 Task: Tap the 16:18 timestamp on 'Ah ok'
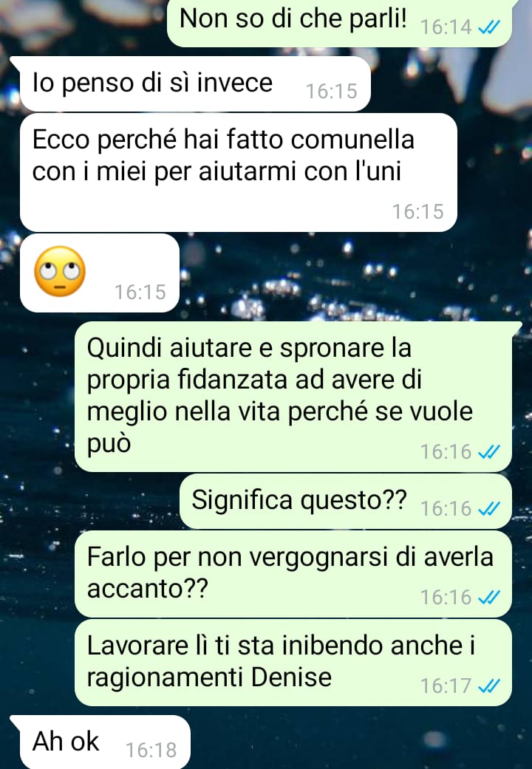pyautogui.click(x=151, y=751)
